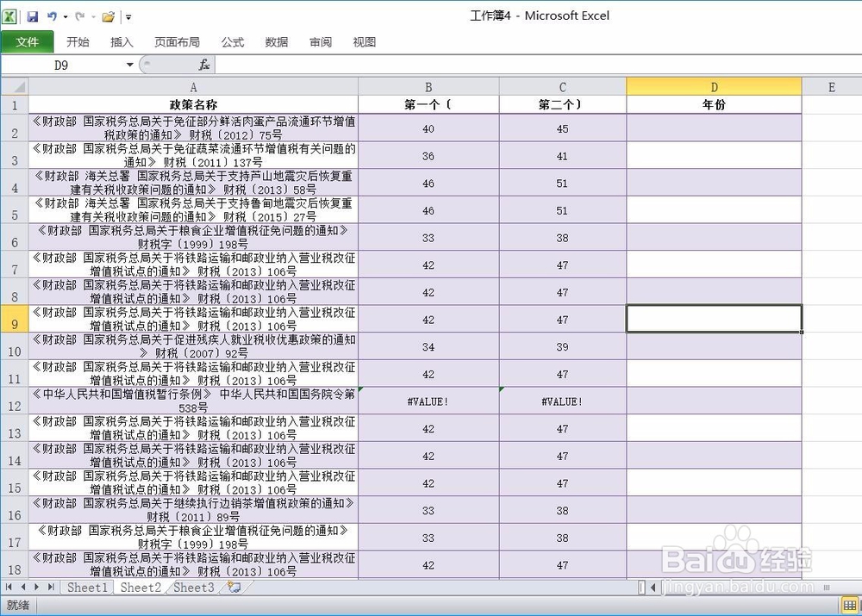Viewport: 862px width, 616px height.
Task: Open the 公式 ribbon tab
Action: click(x=231, y=41)
